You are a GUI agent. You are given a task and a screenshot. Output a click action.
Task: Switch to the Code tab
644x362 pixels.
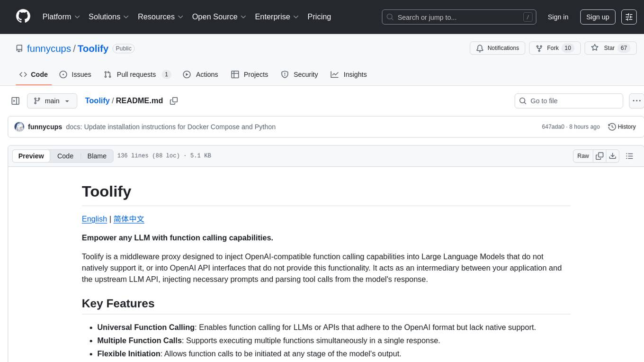point(34,74)
